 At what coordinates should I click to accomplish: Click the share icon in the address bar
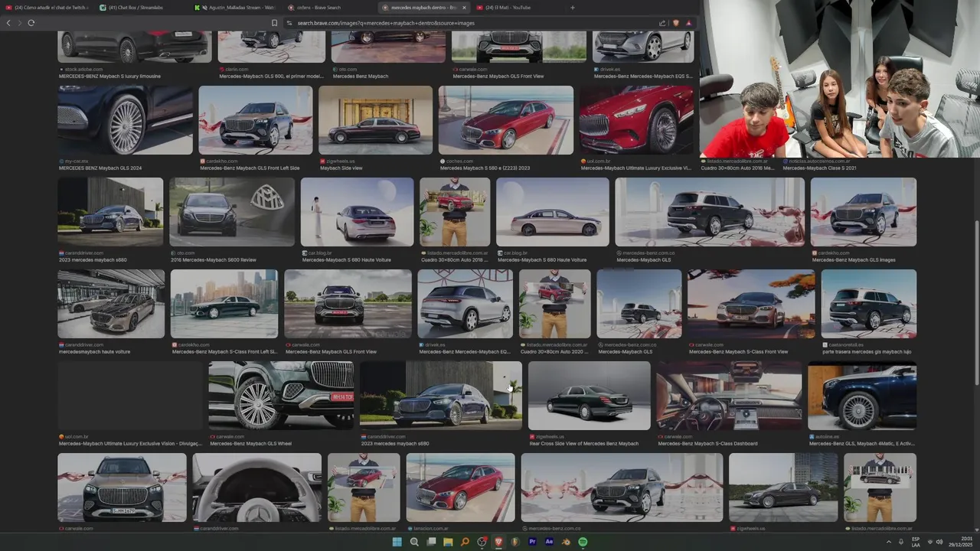pyautogui.click(x=662, y=23)
